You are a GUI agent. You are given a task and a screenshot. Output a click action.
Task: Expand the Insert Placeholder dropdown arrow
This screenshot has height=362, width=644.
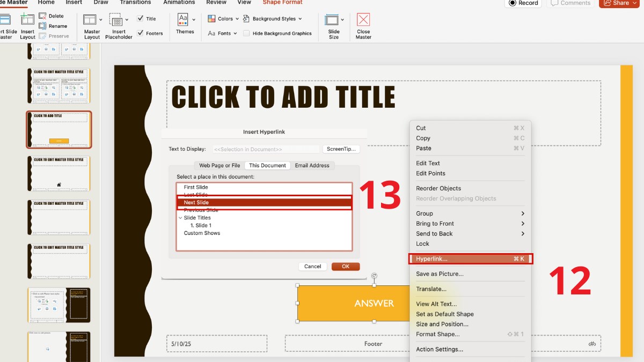click(127, 20)
